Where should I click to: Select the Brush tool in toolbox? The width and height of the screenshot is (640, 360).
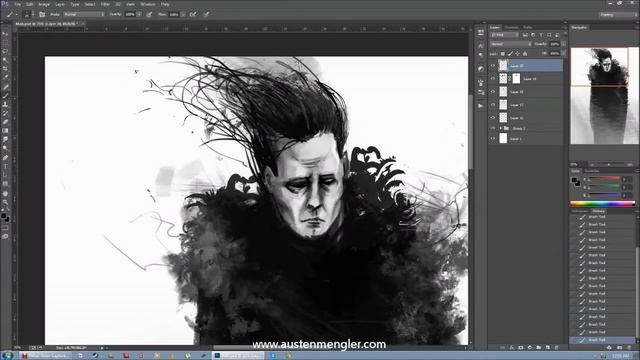(x=5, y=96)
